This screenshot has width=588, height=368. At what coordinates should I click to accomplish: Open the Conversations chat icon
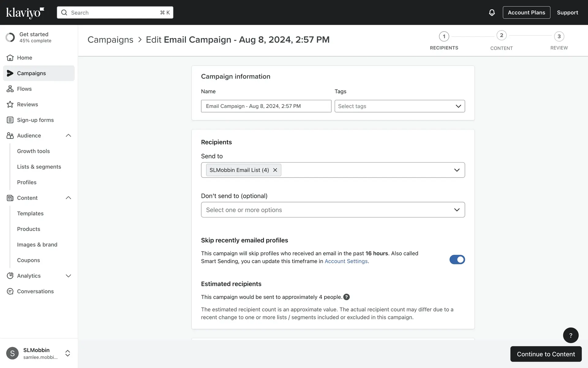(10, 291)
